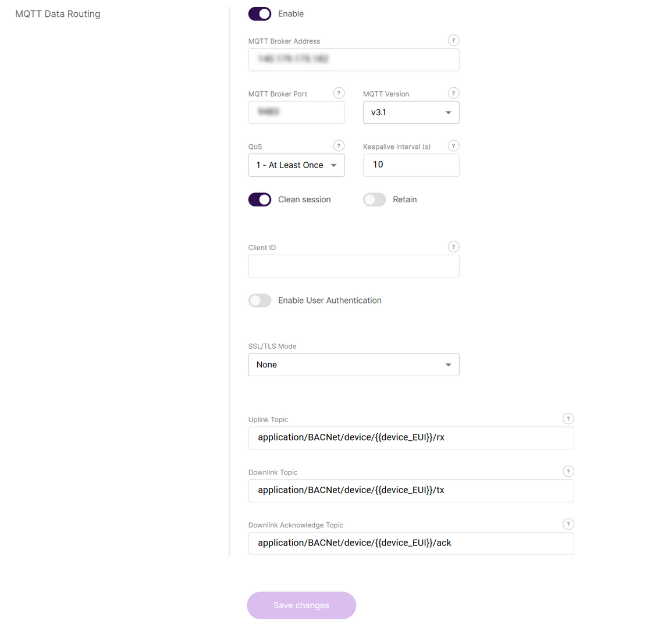This screenshot has height=628, width=672.
Task: Open the SSL/TLS Mode dropdown
Action: [x=353, y=365]
